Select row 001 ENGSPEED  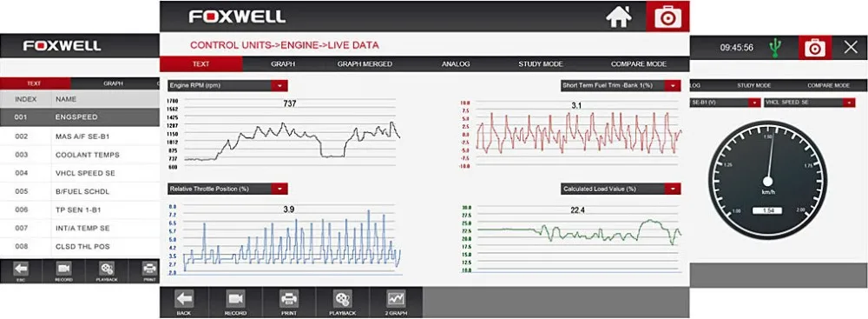tap(80, 117)
